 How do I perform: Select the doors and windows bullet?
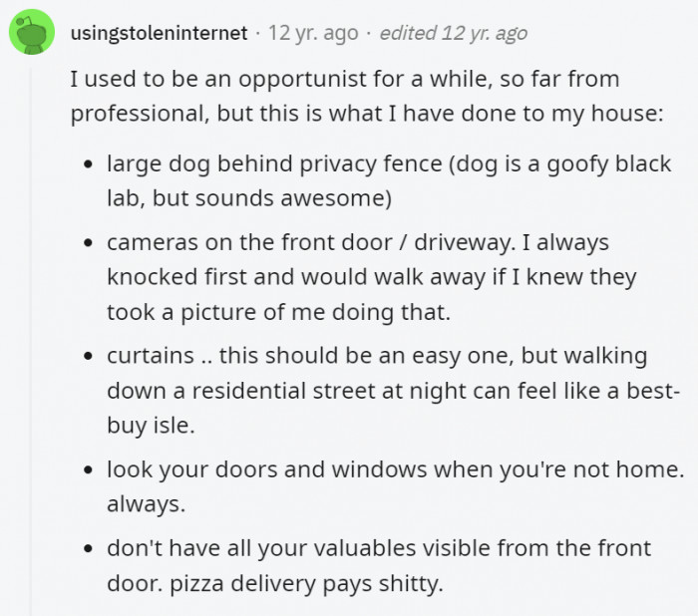(x=395, y=486)
